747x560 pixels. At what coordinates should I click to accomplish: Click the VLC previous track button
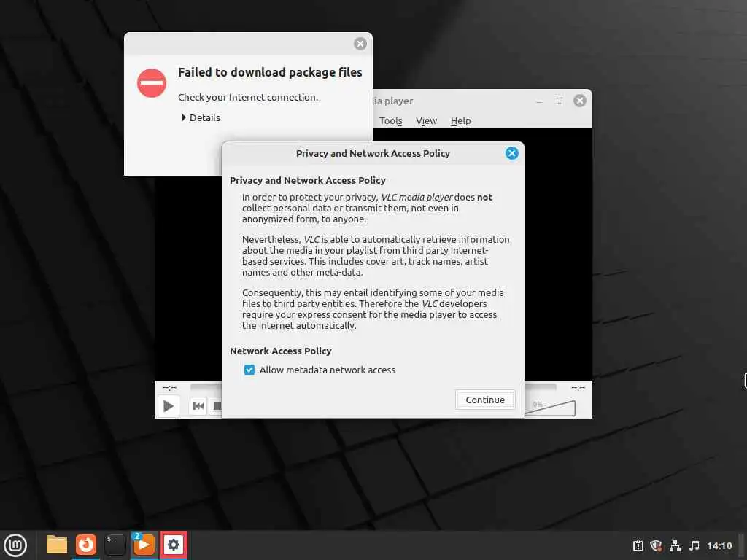point(198,406)
